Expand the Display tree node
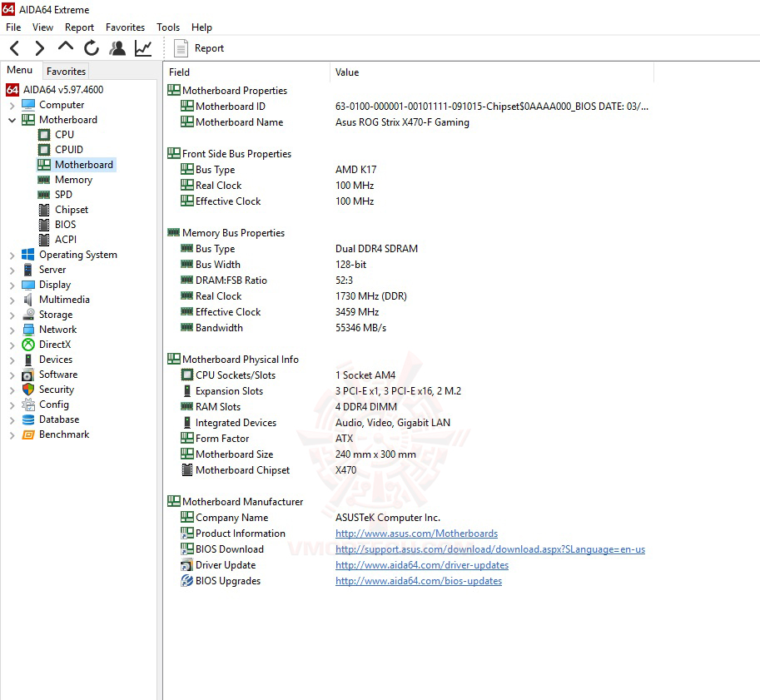This screenshot has height=700, width=760. 12,285
